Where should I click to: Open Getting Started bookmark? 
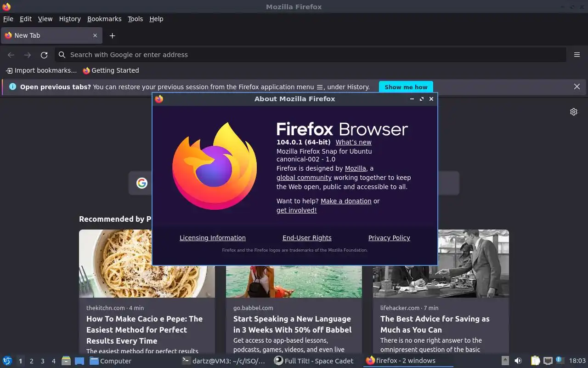pyautogui.click(x=111, y=70)
